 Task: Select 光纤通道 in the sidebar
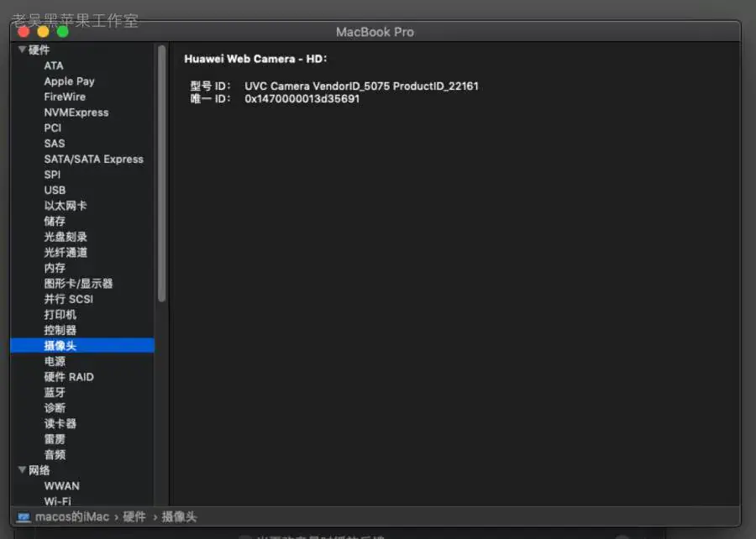pyautogui.click(x=65, y=253)
